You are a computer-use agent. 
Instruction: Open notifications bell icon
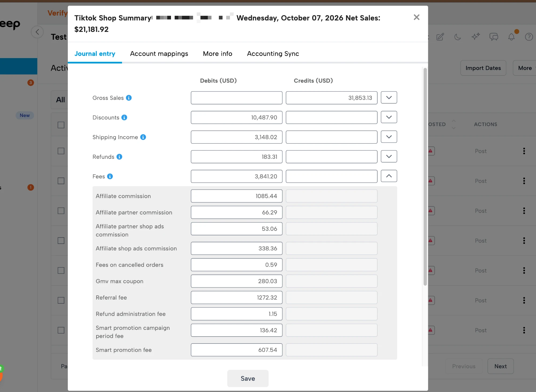(x=511, y=37)
